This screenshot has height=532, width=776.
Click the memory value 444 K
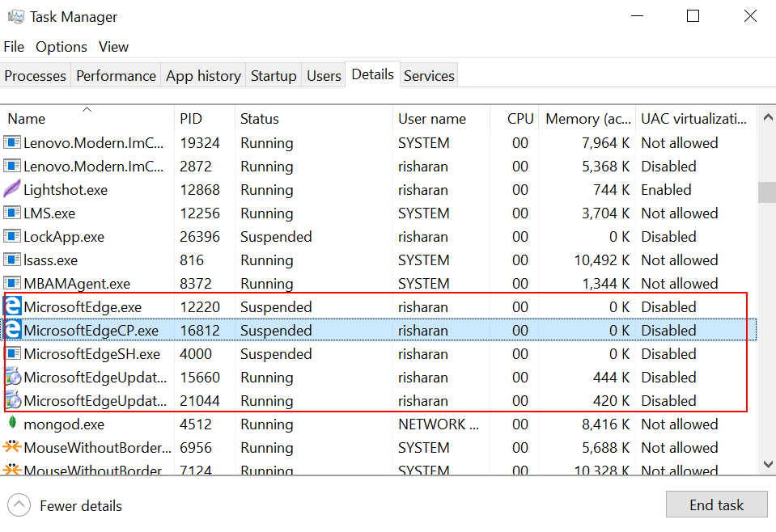[x=612, y=378]
